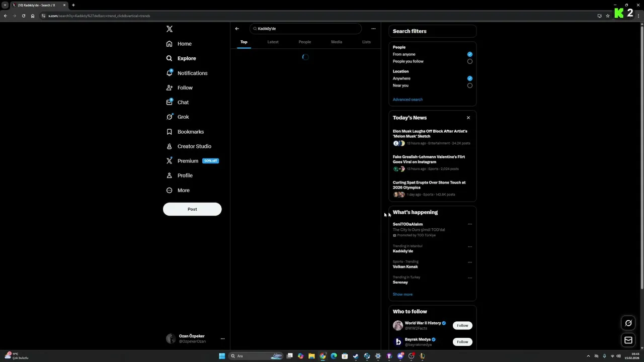
Task: Open the floating messages envelope button
Action: [x=628, y=340]
